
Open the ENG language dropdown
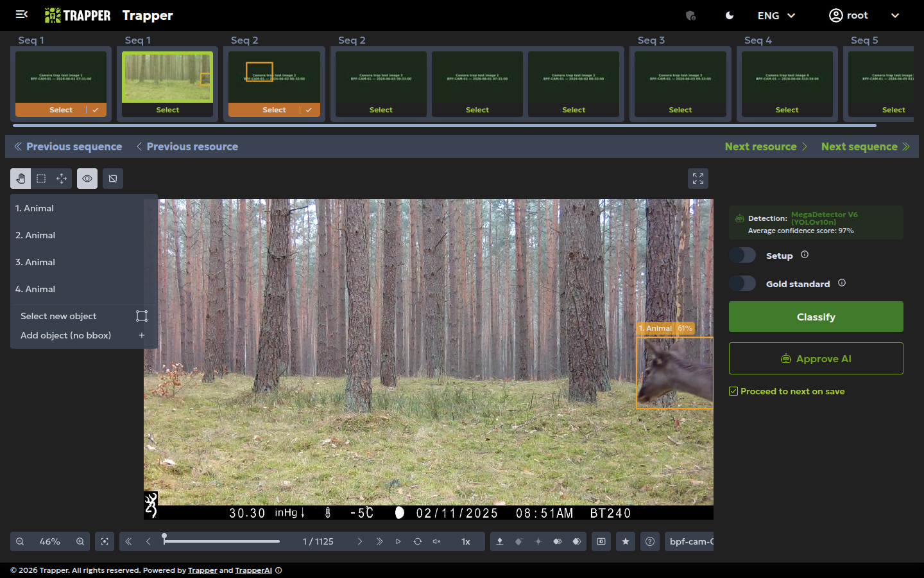coord(776,15)
